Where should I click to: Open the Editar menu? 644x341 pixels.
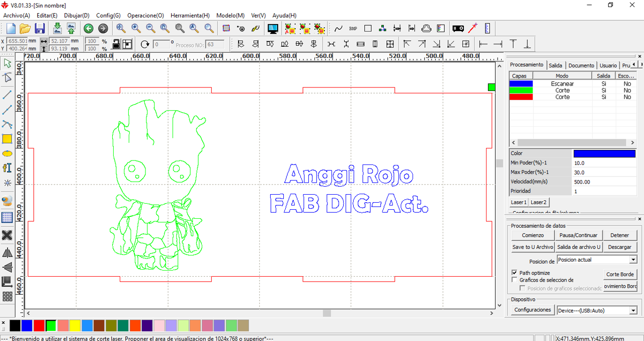point(47,16)
